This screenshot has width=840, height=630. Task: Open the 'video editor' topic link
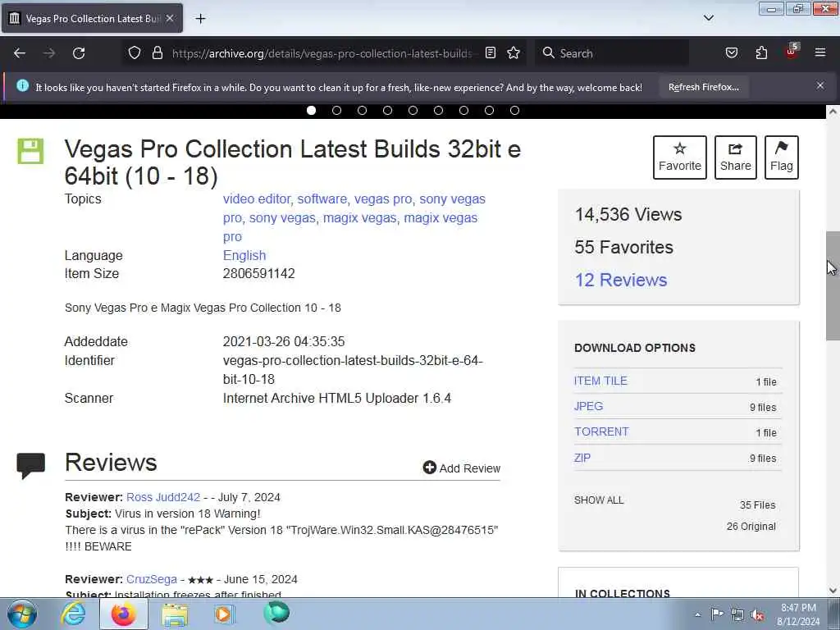257,199
